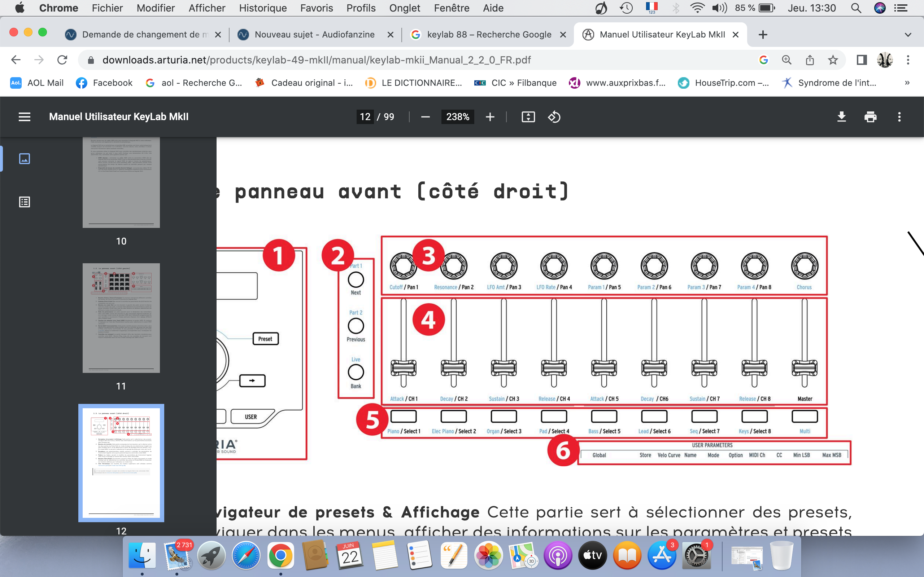
Task: Rotate the PDF counterclockwise
Action: click(554, 117)
